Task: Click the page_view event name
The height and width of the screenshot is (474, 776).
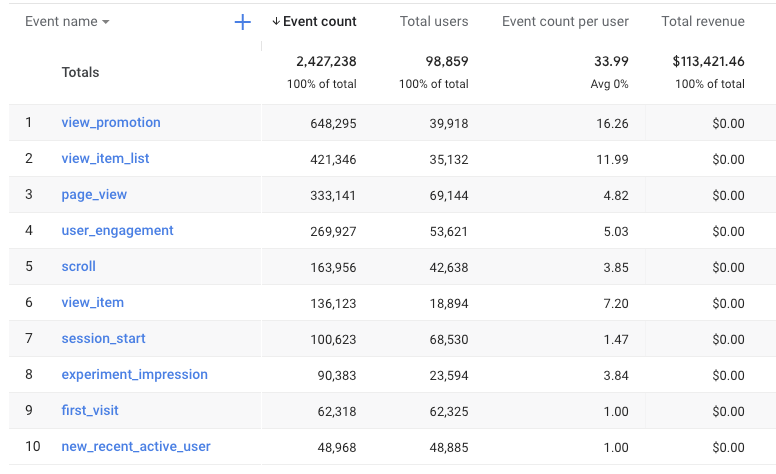Action: [94, 195]
